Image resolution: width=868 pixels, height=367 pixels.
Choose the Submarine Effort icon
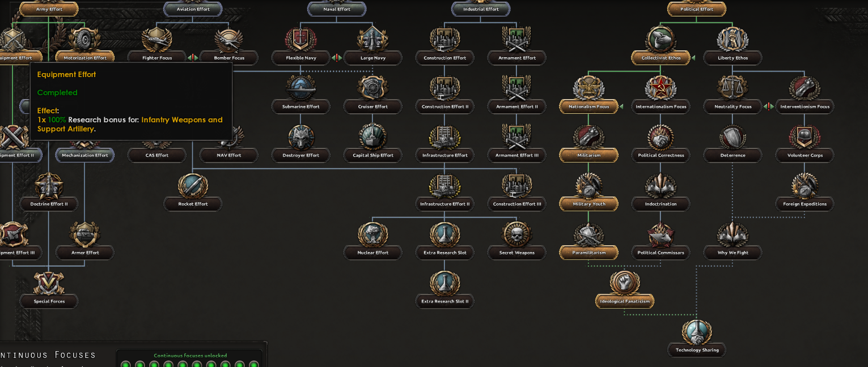coord(301,89)
